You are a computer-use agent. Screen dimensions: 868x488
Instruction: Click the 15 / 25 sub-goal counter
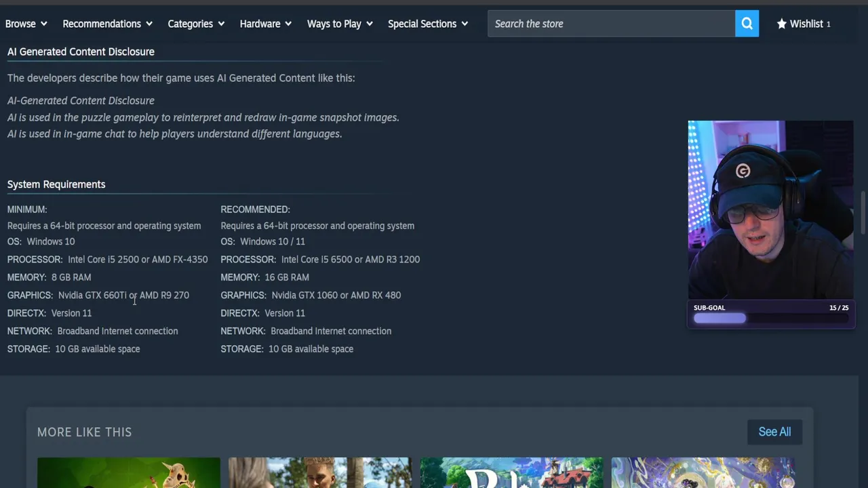click(839, 308)
